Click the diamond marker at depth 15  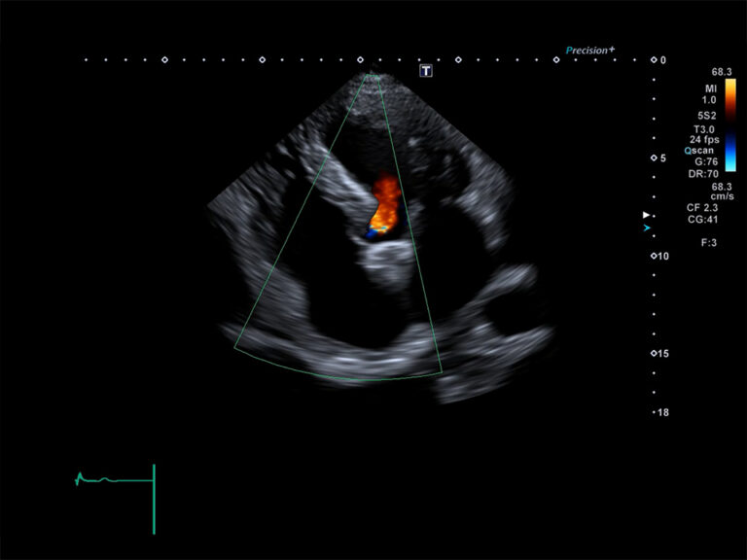[653, 354]
